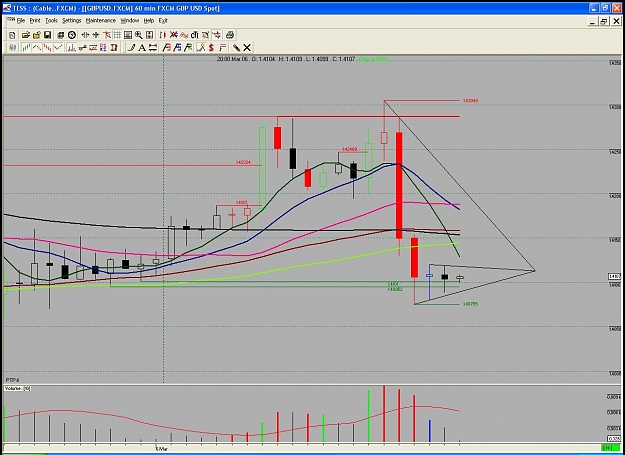Click the green status indicator bottom right
The height and width of the screenshot is (455, 625).
click(x=611, y=447)
